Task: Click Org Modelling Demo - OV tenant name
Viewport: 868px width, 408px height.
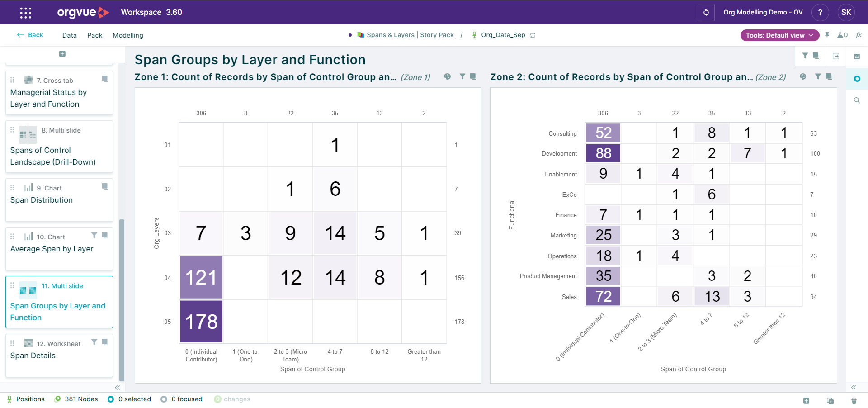Action: [x=763, y=12]
